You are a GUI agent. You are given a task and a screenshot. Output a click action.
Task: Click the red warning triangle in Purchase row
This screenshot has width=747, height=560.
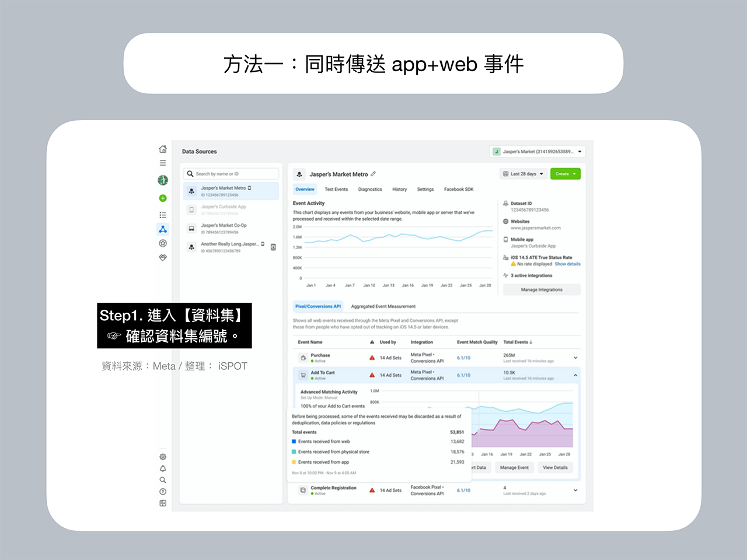click(x=372, y=358)
